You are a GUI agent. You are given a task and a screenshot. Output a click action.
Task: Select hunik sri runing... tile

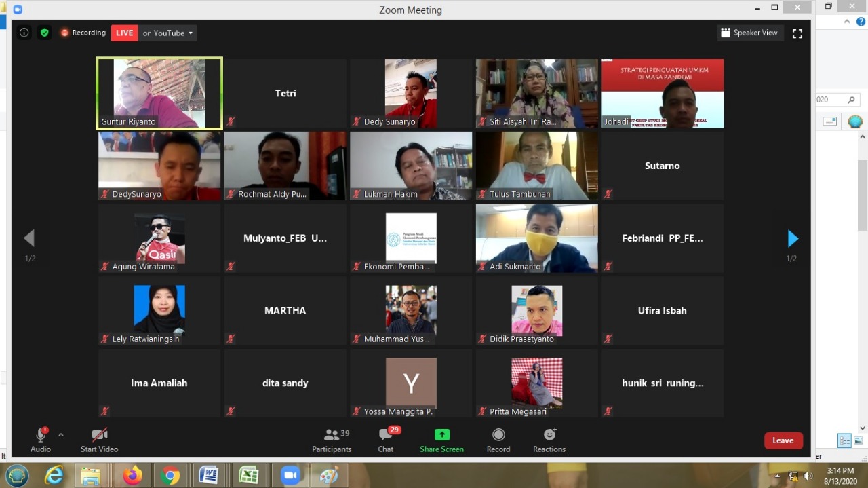(663, 383)
